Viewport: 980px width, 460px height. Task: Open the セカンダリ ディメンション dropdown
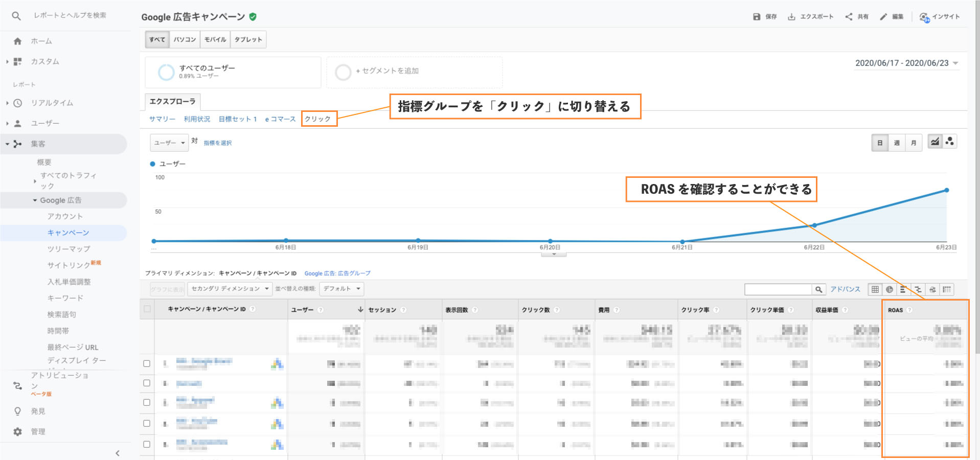click(230, 289)
